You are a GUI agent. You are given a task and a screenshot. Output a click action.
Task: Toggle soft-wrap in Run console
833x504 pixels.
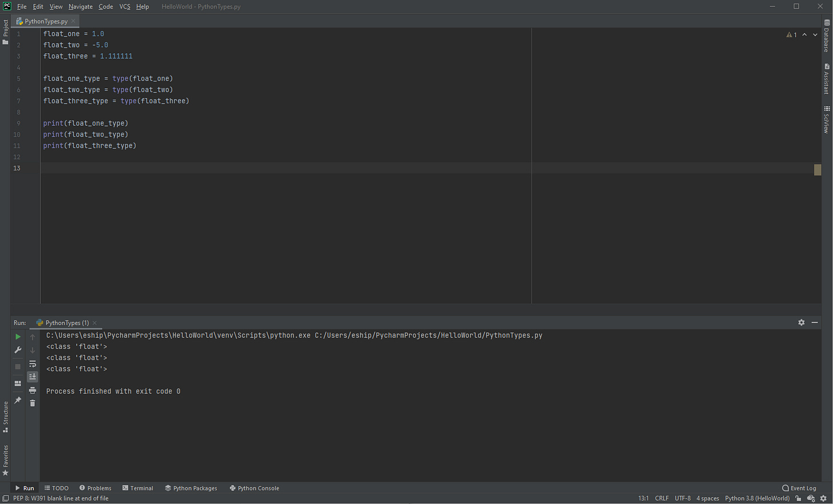33,364
